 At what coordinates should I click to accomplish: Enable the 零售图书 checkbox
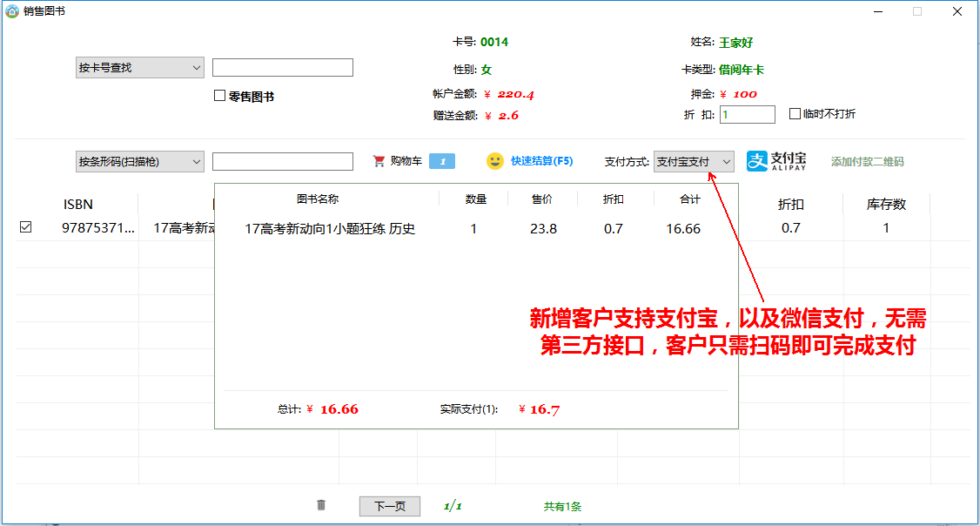coord(218,96)
